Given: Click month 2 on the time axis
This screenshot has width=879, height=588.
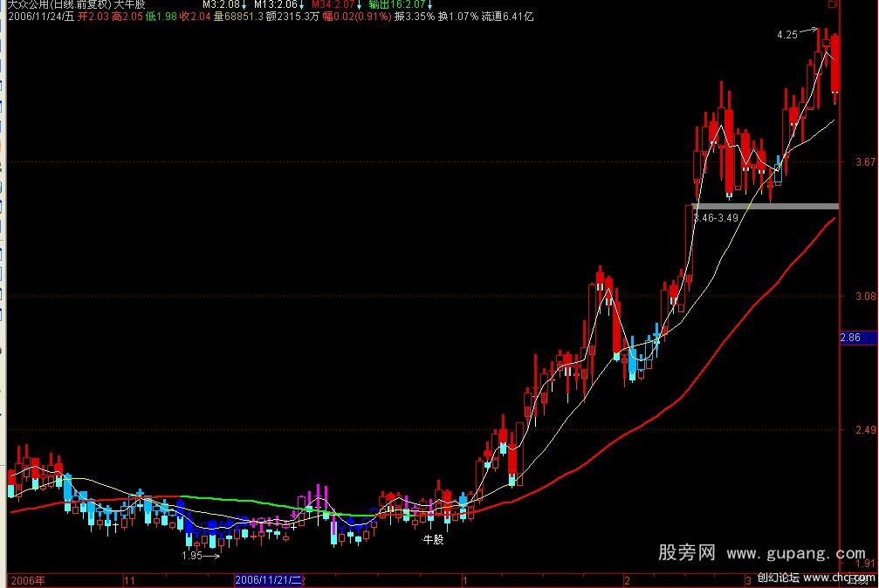Looking at the screenshot, I should click(x=626, y=579).
